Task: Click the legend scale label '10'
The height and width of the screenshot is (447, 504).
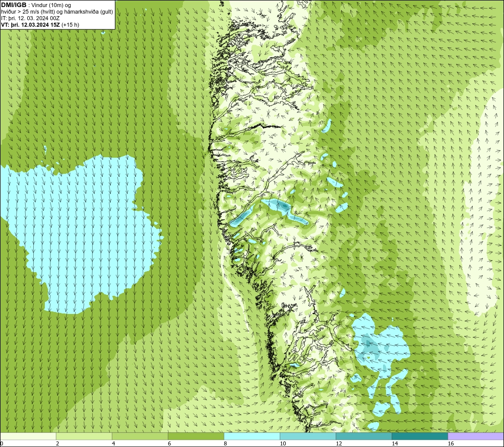Action: click(283, 443)
